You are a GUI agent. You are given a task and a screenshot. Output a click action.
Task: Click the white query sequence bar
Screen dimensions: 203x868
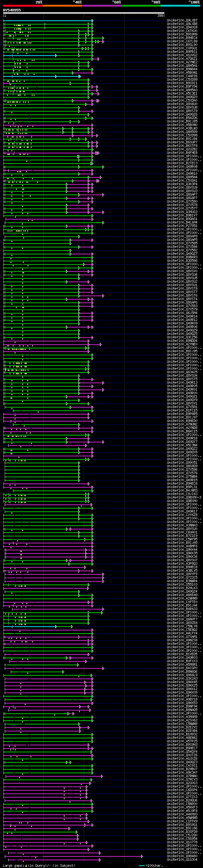point(84,13)
